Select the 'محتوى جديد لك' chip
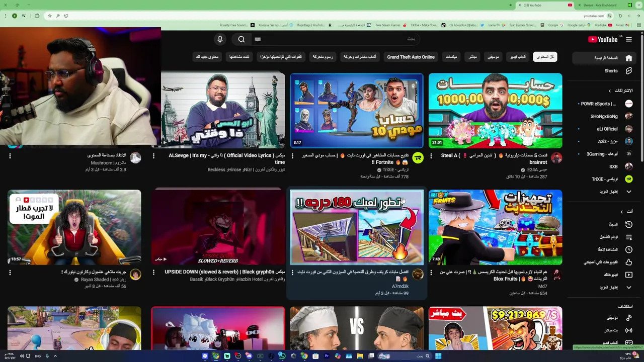The width and height of the screenshot is (644, 362). pos(207,57)
